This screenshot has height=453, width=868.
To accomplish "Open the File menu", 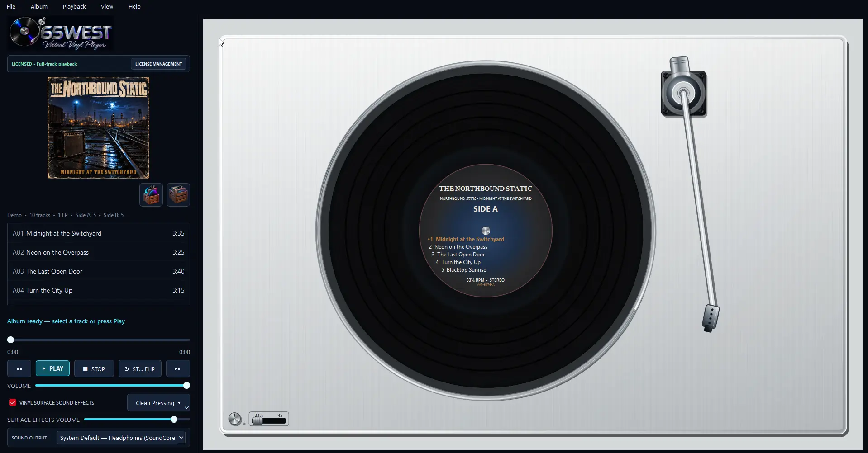I will (x=11, y=6).
